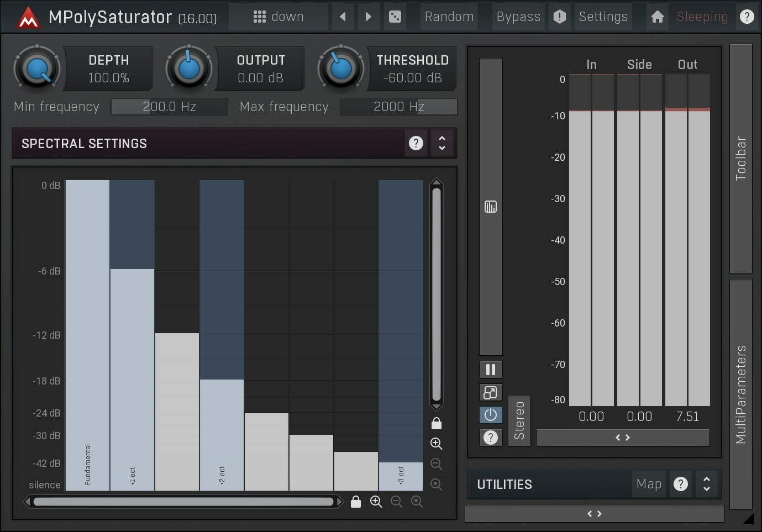Image resolution: width=762 pixels, height=532 pixels.
Task: Click the dice randomization icon
Action: tap(395, 17)
